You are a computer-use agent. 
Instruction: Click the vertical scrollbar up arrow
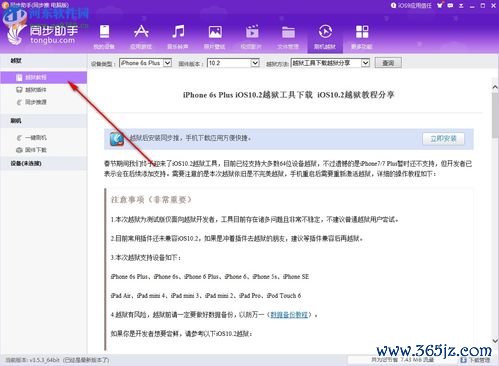495,87
